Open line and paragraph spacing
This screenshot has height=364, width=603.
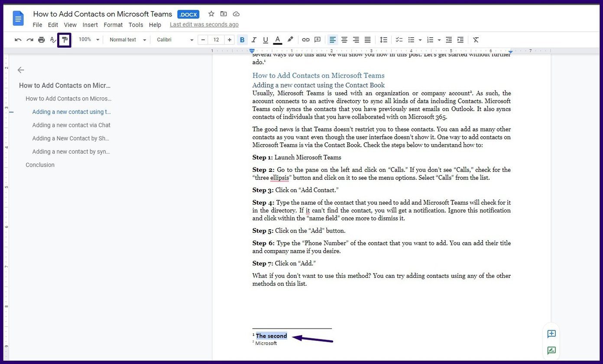pos(383,40)
